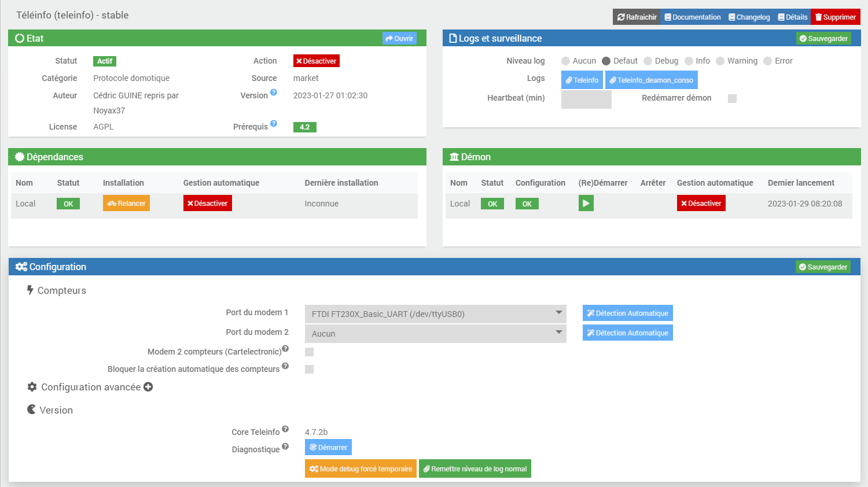This screenshot has width=868, height=487.
Task: Click the help icon next to Version
Action: pos(274,93)
